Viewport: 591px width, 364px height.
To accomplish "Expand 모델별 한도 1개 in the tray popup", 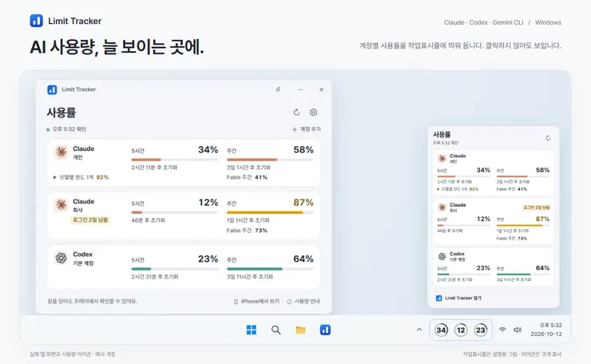I will pyautogui.click(x=458, y=189).
